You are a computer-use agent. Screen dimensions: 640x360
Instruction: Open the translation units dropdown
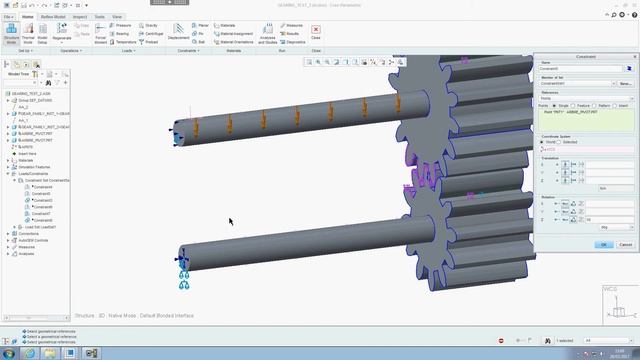[616, 188]
